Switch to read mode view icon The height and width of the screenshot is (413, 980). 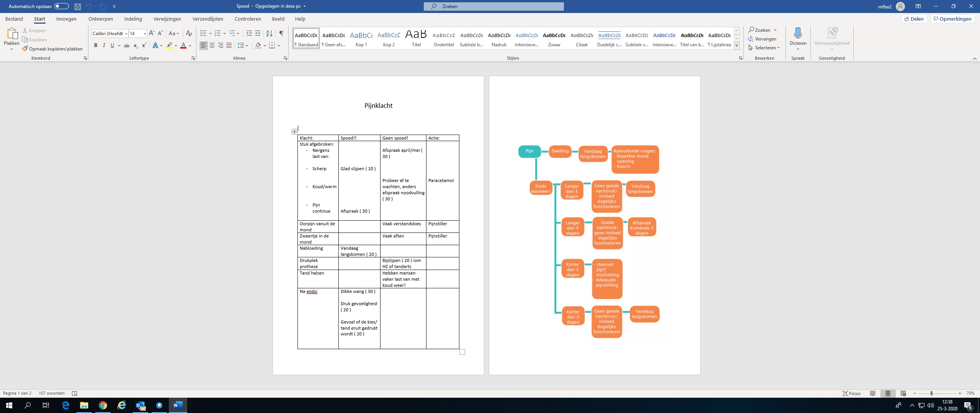click(x=872, y=393)
